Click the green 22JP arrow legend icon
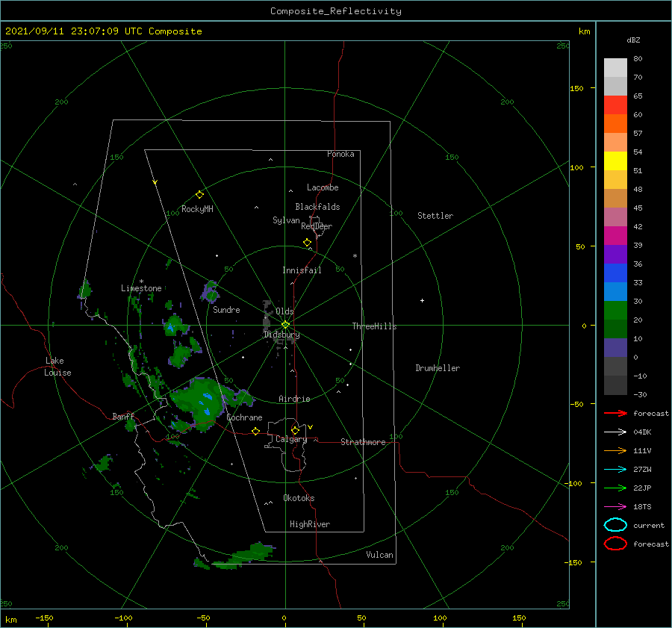672x628 pixels. point(615,488)
